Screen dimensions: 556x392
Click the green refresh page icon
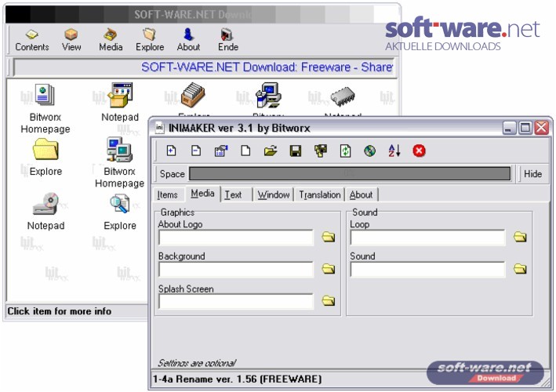pos(345,151)
